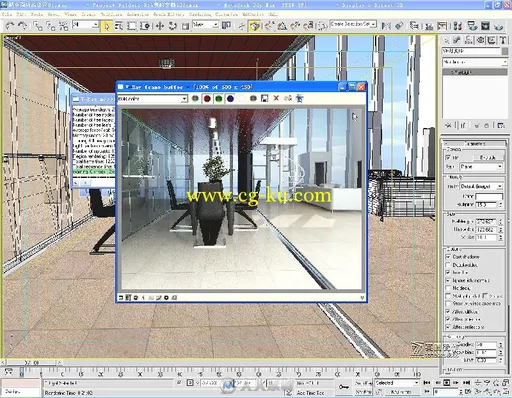The width and height of the screenshot is (512, 398).
Task: Toggle Window/Crossing selection mode
Action: tap(145, 26)
